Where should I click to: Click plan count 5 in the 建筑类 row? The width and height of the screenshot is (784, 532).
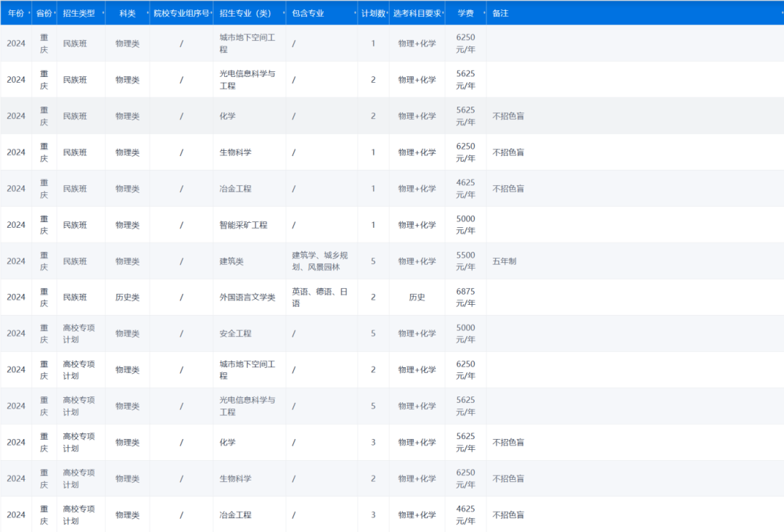pos(373,261)
